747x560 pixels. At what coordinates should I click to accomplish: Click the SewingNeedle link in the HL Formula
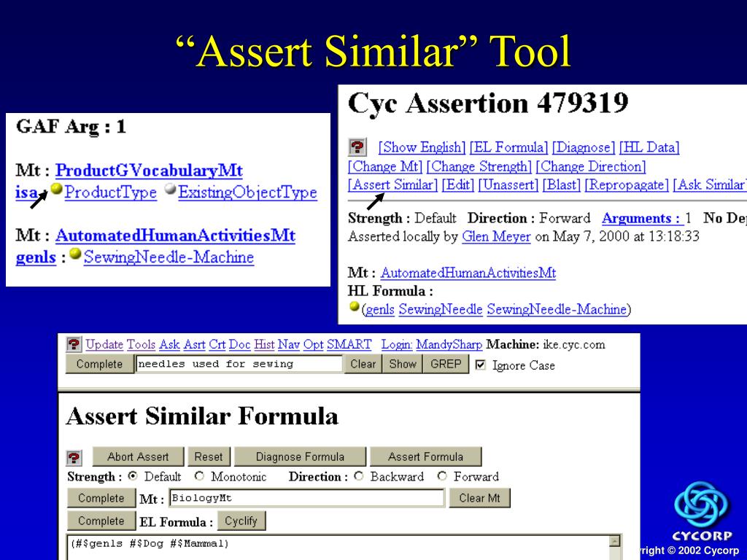pos(441,309)
